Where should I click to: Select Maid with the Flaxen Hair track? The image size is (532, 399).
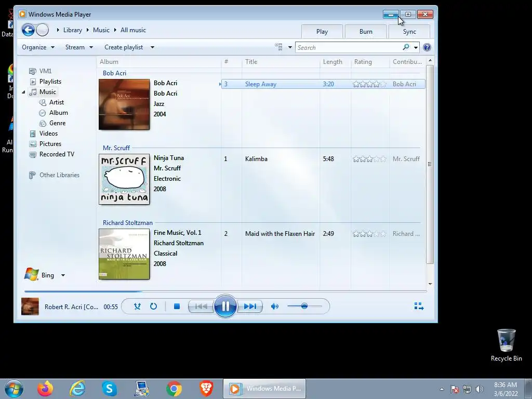click(280, 234)
